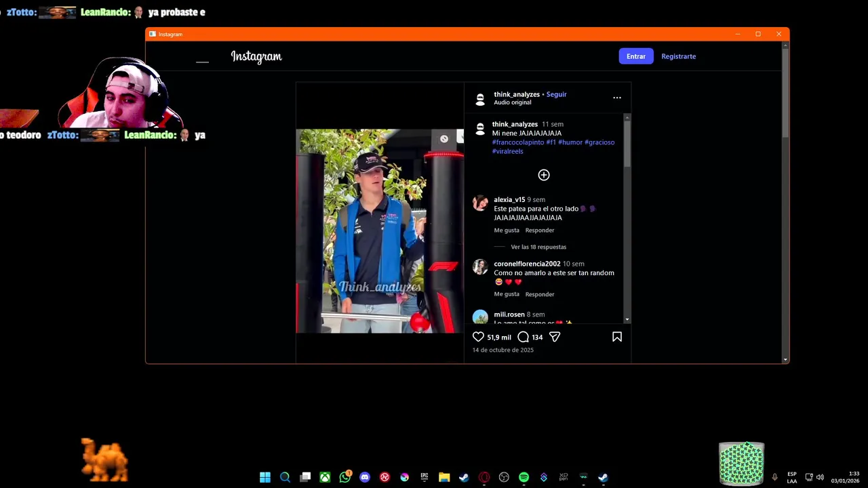Click the comments scrollbar down arrow

pyautogui.click(x=627, y=319)
